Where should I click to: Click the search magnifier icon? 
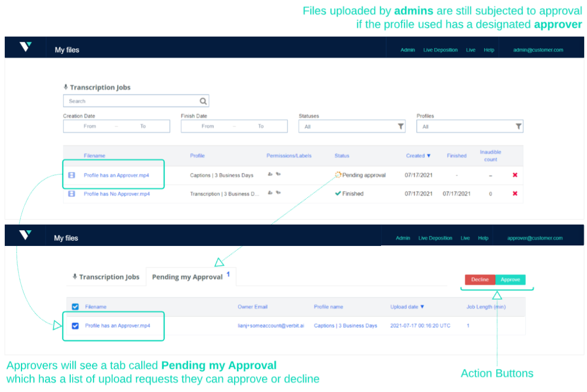pos(203,101)
